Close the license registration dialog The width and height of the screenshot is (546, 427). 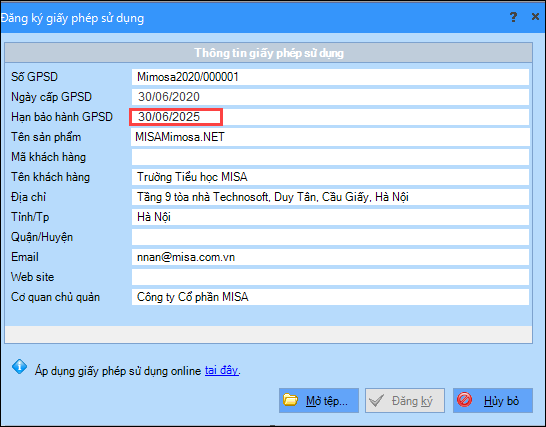[536, 17]
